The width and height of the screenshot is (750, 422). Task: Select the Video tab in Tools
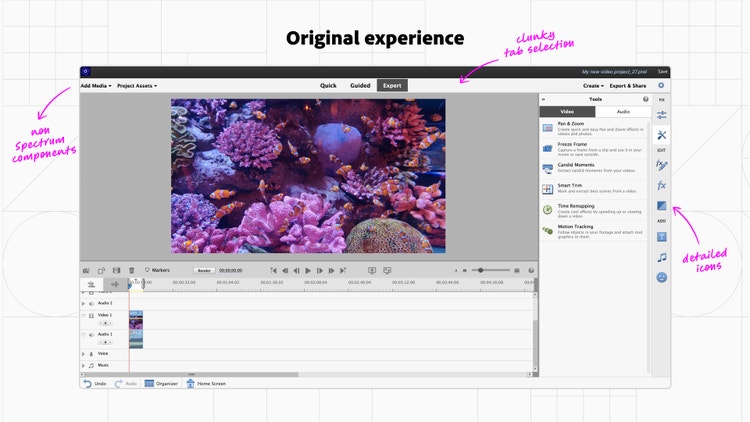click(x=567, y=111)
